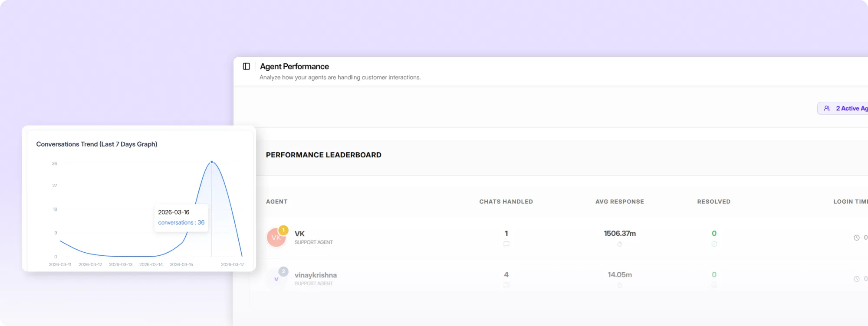868x326 pixels.
Task: Click clock icon in VK's login time
Action: [856, 238]
